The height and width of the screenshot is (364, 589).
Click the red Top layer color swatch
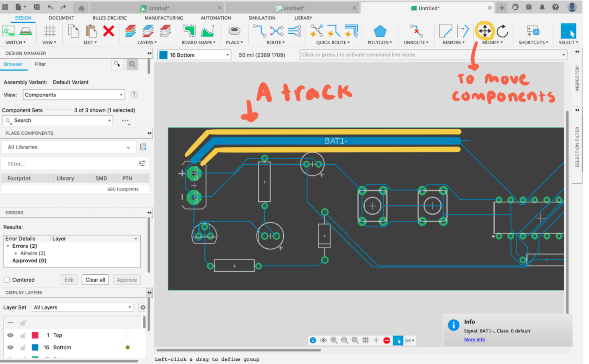(35, 335)
